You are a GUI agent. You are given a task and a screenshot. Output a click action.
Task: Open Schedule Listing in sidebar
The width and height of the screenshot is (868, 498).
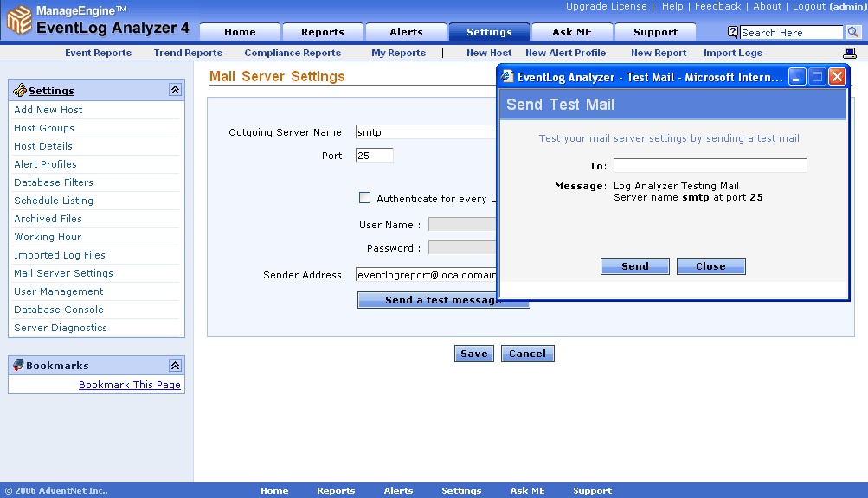(x=53, y=201)
